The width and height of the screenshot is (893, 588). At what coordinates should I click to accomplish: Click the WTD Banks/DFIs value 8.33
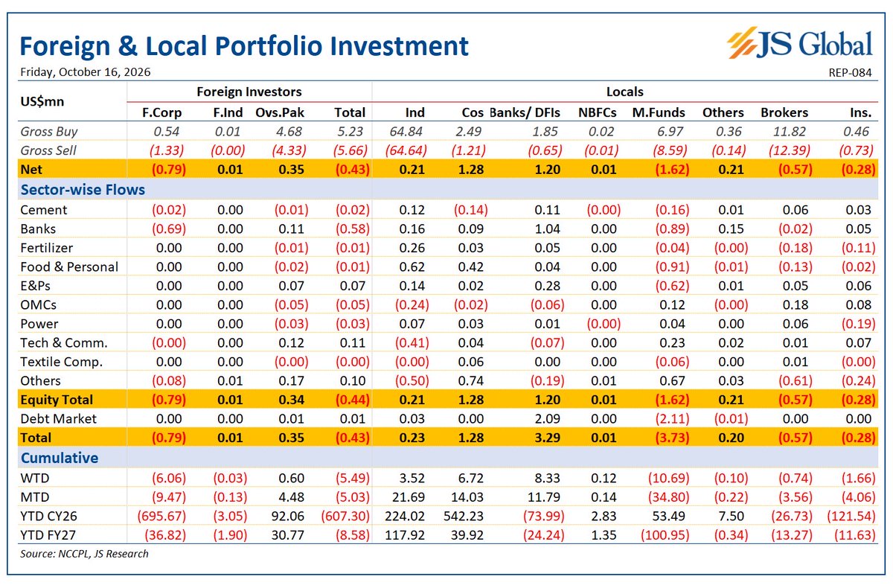click(x=546, y=479)
